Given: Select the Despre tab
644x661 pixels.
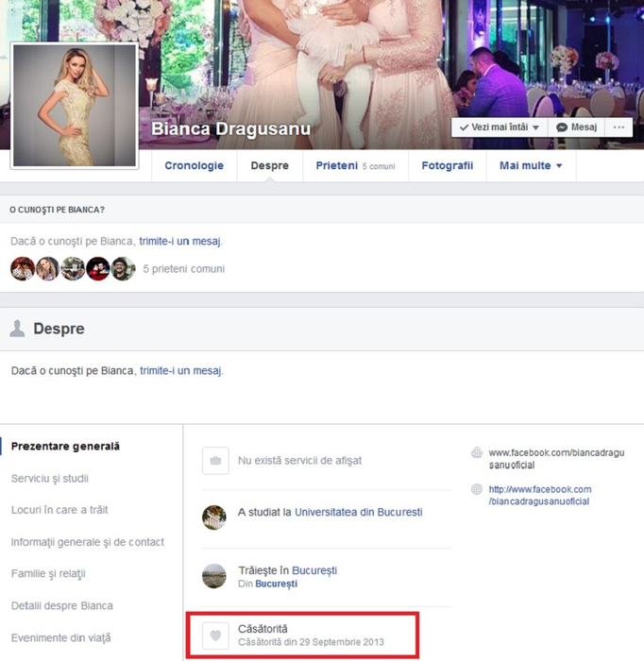Looking at the screenshot, I should click(x=270, y=165).
